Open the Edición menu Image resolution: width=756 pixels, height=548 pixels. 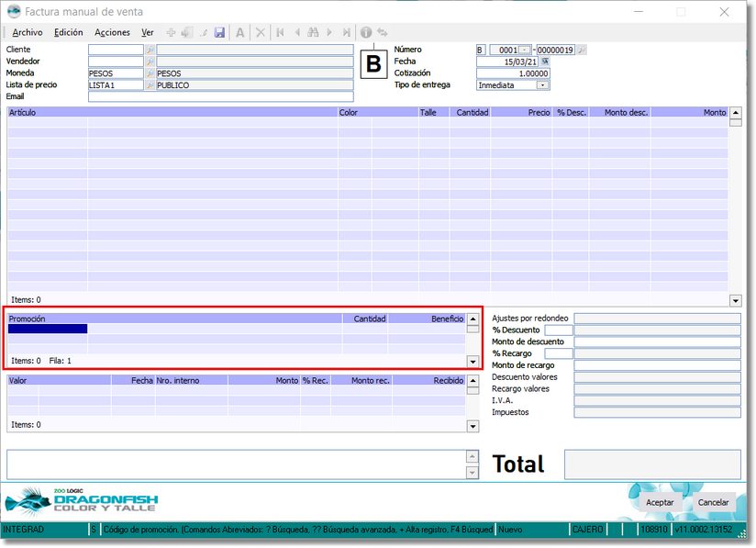(x=68, y=32)
